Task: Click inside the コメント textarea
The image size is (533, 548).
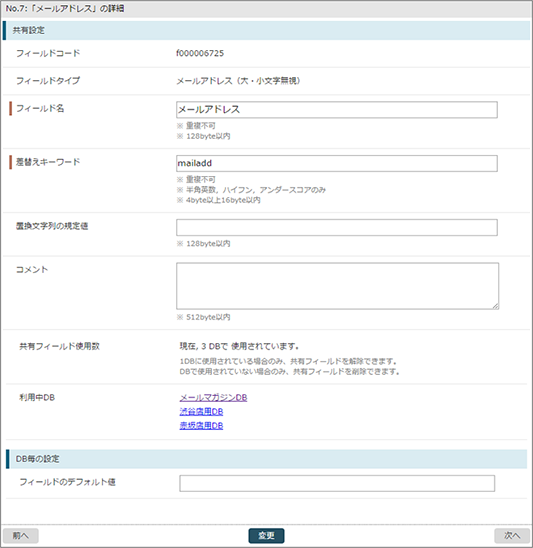Action: click(337, 286)
